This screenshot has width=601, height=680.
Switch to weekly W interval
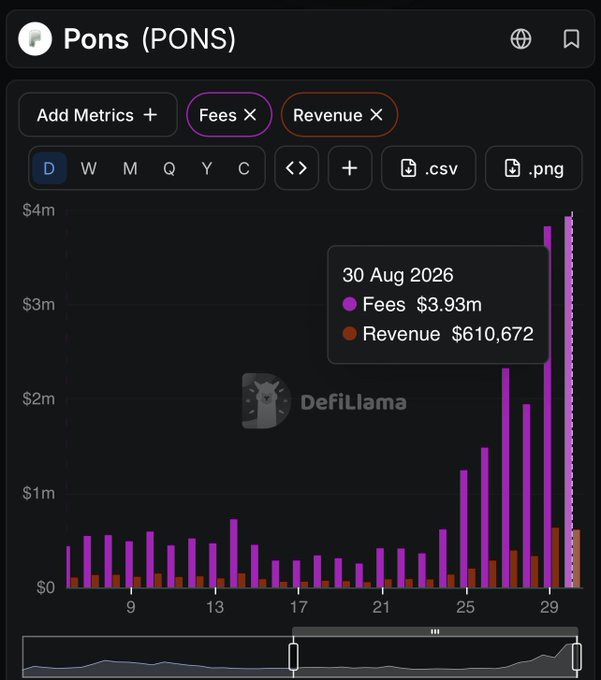pyautogui.click(x=88, y=168)
